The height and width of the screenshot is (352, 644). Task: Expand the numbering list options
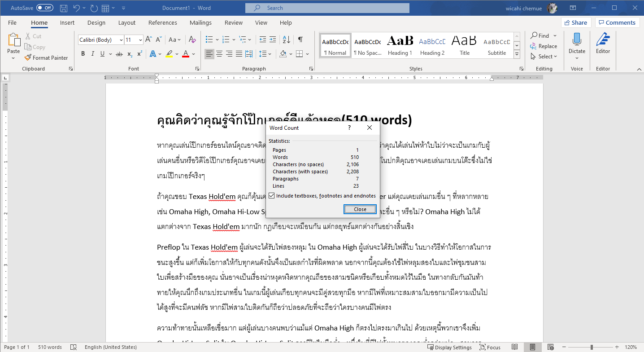click(x=234, y=40)
